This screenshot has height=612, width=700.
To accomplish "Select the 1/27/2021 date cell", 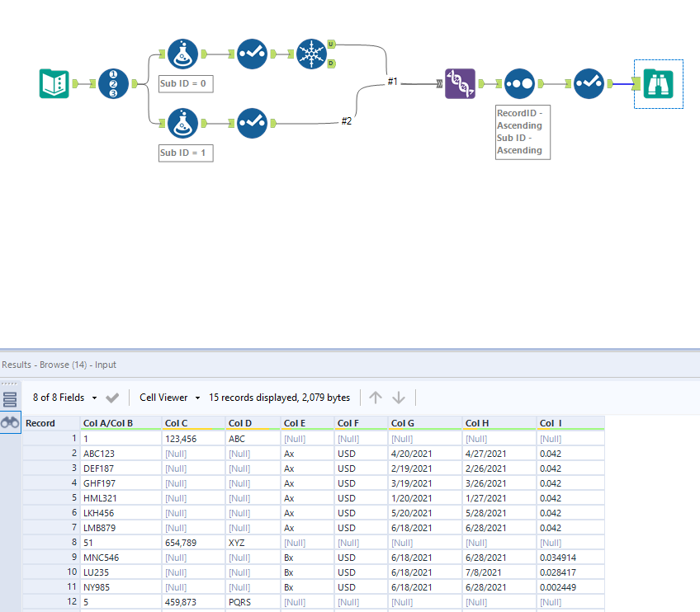I will pos(499,498).
